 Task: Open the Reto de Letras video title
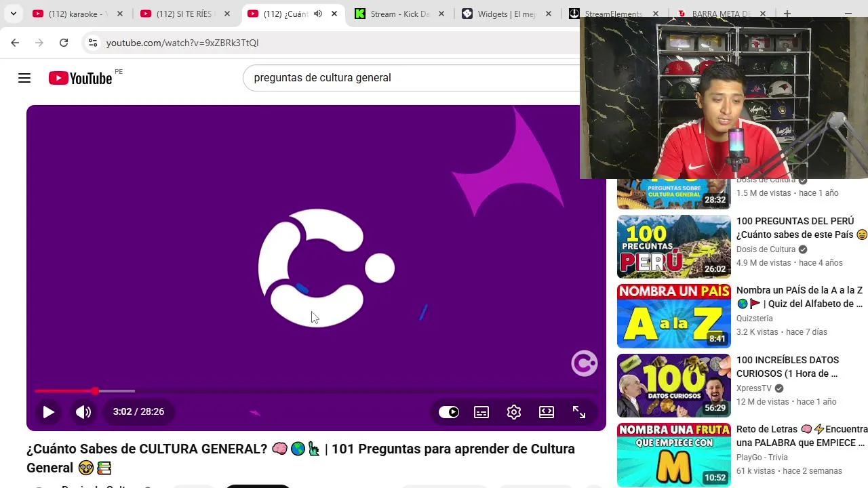pyautogui.click(x=802, y=436)
